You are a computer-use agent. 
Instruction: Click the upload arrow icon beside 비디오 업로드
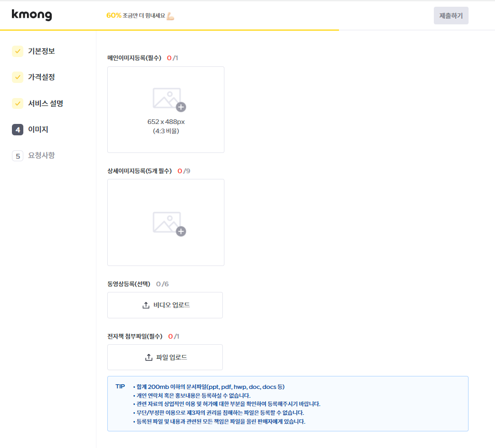[146, 305]
